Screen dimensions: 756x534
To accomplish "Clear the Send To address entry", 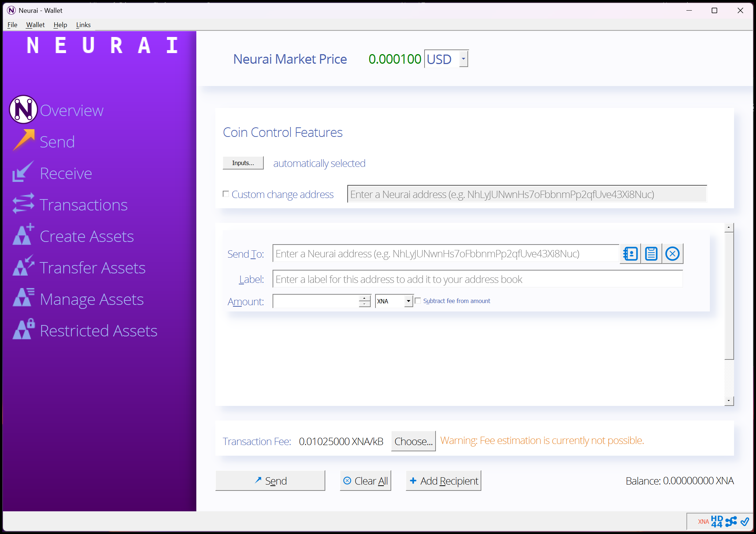I will tap(672, 253).
